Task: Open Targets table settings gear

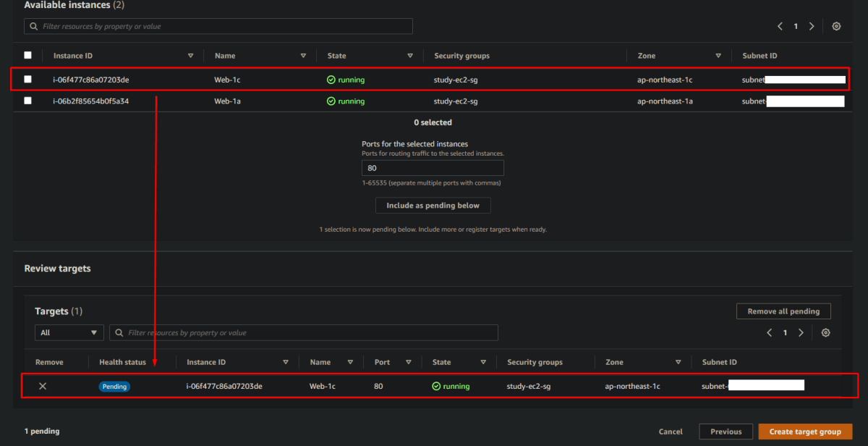Action: pos(825,333)
